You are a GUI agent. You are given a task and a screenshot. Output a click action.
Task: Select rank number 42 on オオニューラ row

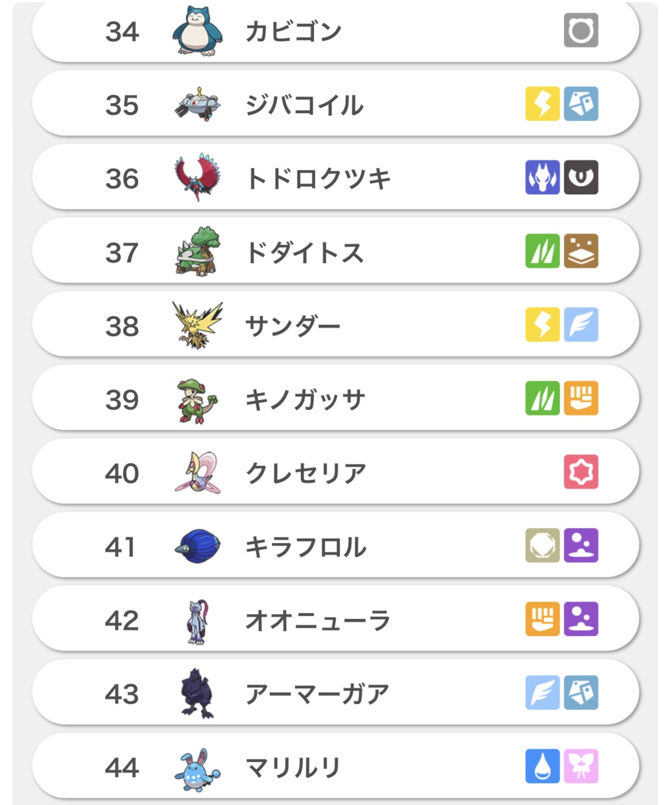[x=122, y=621]
